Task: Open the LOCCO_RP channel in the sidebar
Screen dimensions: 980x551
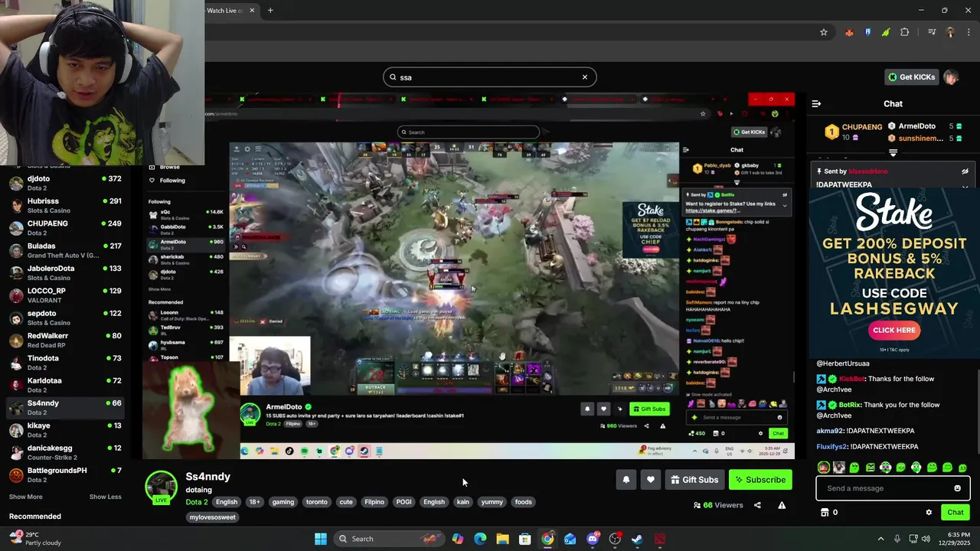Action: [x=64, y=295]
